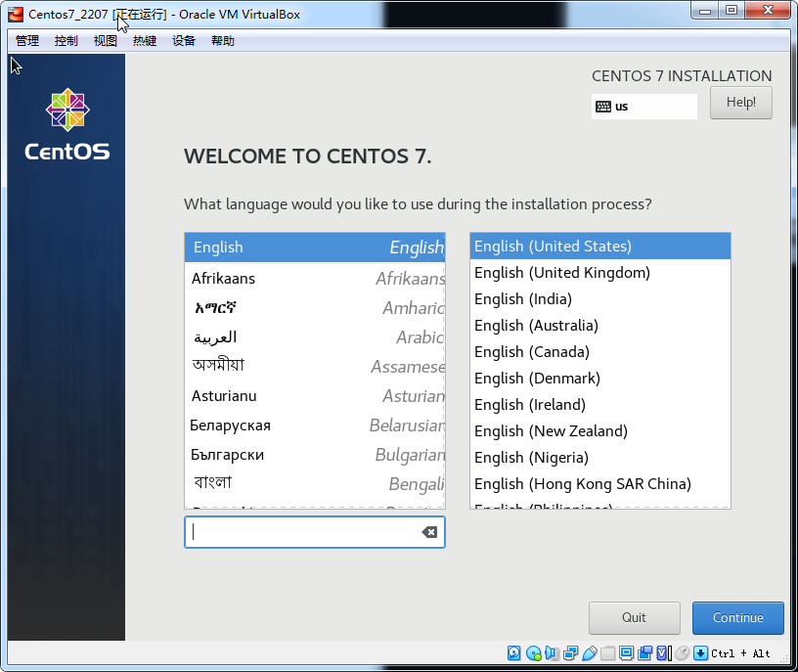Open the display settings status icon
This screenshot has height=672, width=798.
click(626, 652)
